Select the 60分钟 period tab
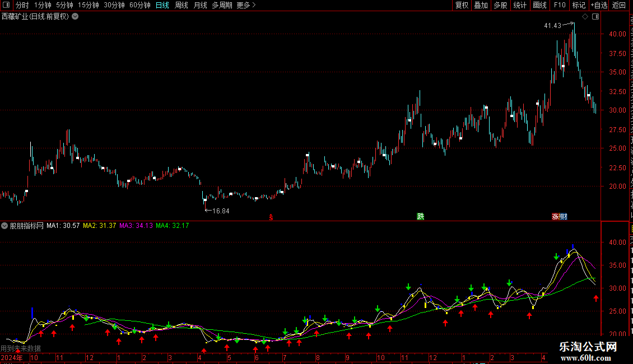 (140, 5)
